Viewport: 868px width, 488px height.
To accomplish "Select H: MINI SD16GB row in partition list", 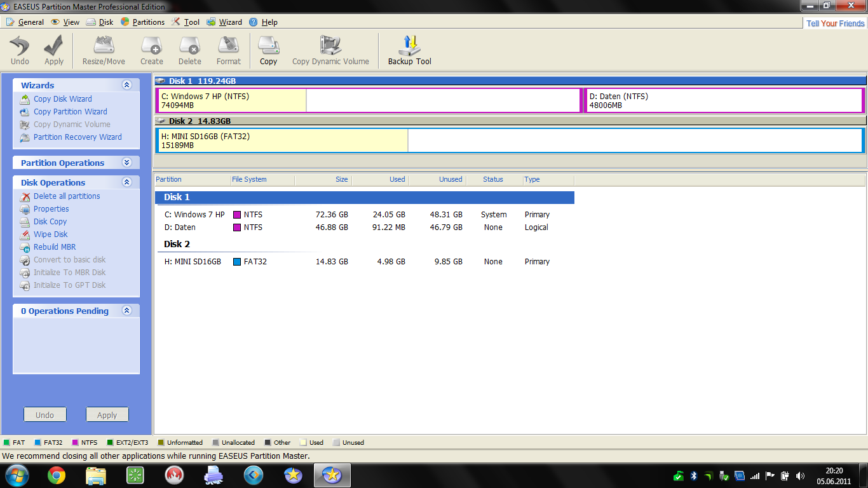I will pos(365,262).
